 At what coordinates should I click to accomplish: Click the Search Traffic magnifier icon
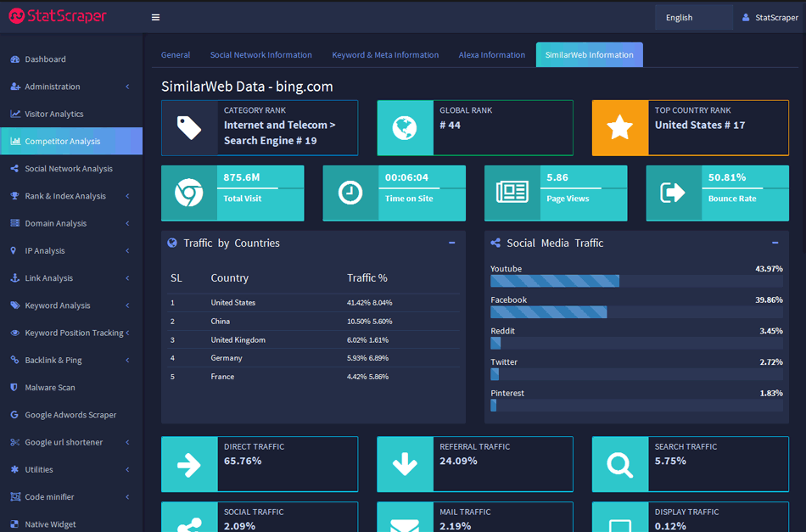click(x=620, y=464)
